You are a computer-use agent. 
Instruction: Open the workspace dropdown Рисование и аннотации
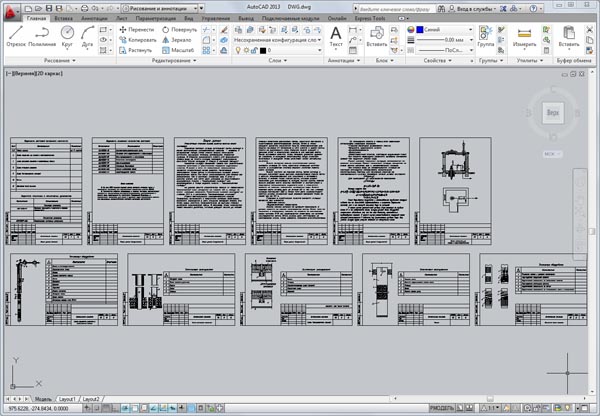pos(160,6)
